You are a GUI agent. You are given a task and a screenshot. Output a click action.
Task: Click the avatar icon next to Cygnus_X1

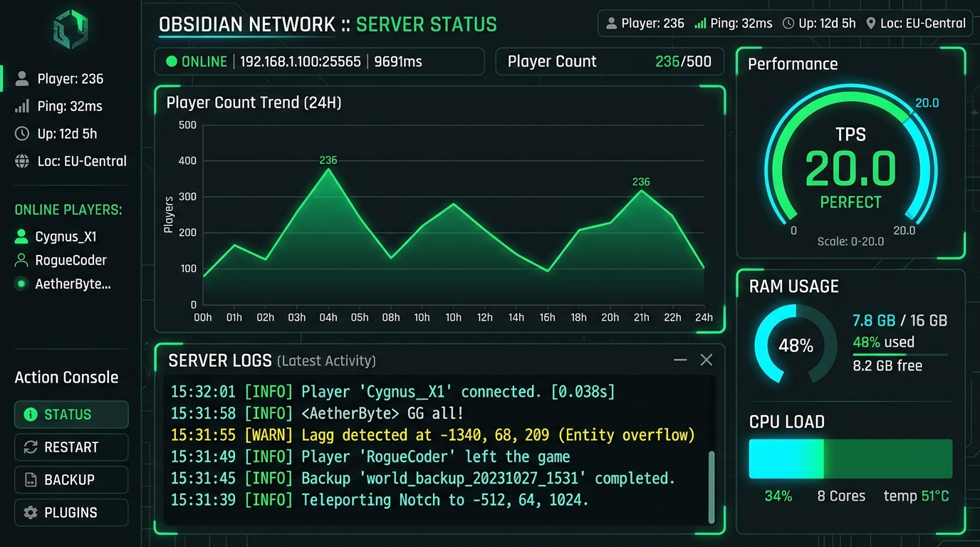22,236
